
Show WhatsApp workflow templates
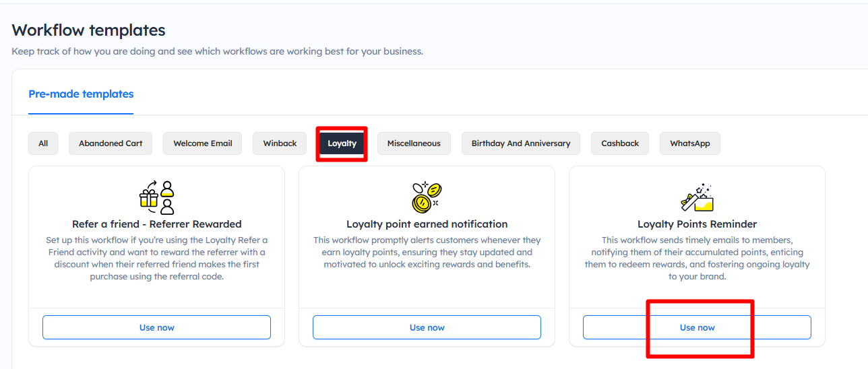[x=689, y=143]
